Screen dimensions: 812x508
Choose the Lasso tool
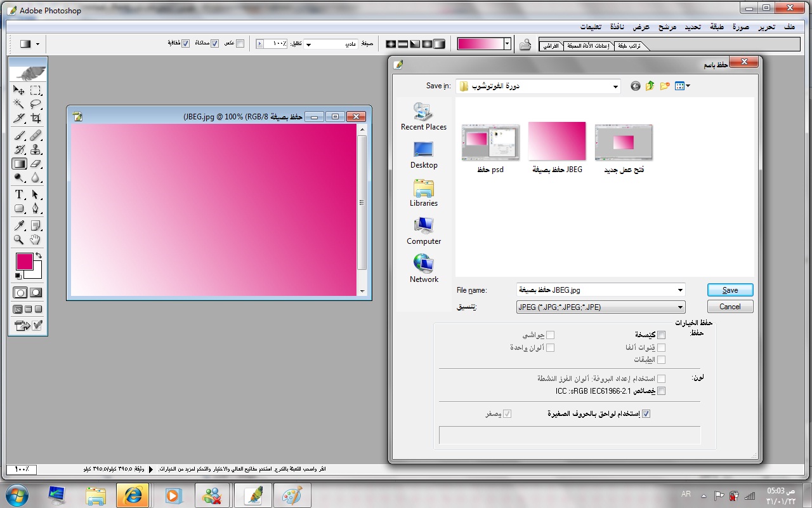coord(36,104)
